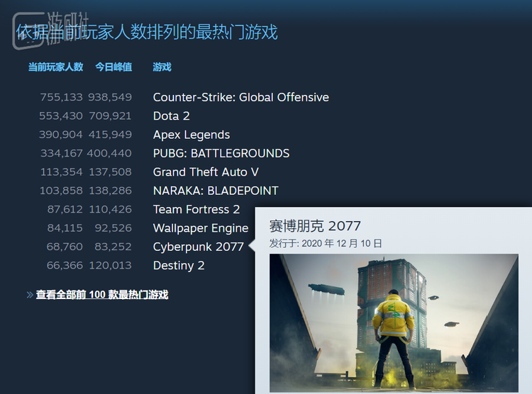Image resolution: width=532 pixels, height=394 pixels.
Task: Click peak value 92,526
Action: coord(113,228)
